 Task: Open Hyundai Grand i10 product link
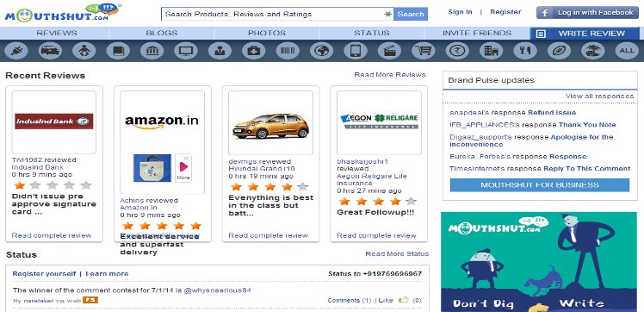(262, 169)
